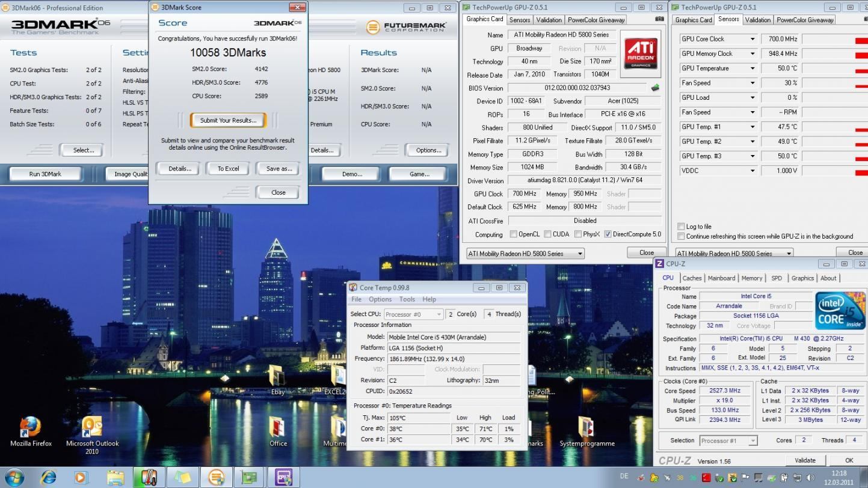
Task: Click the Show desktop strip beside the clock
Action: 864,478
